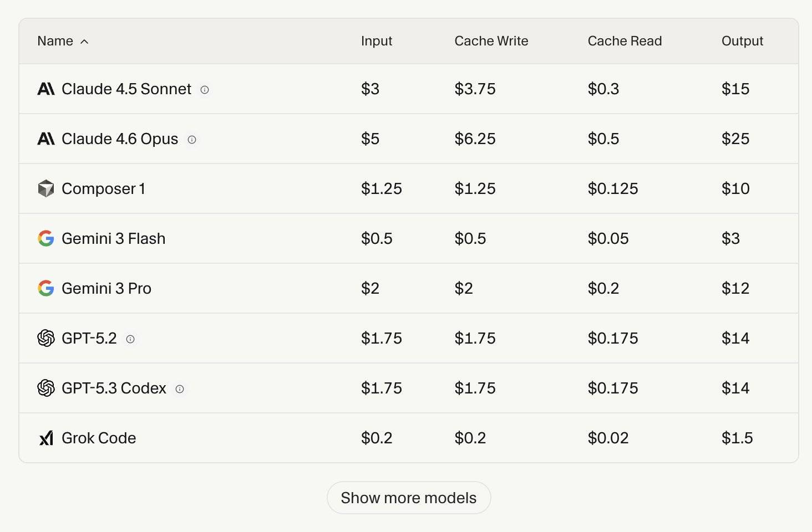This screenshot has height=532, width=812.
Task: Click the Output column header
Action: (x=742, y=41)
